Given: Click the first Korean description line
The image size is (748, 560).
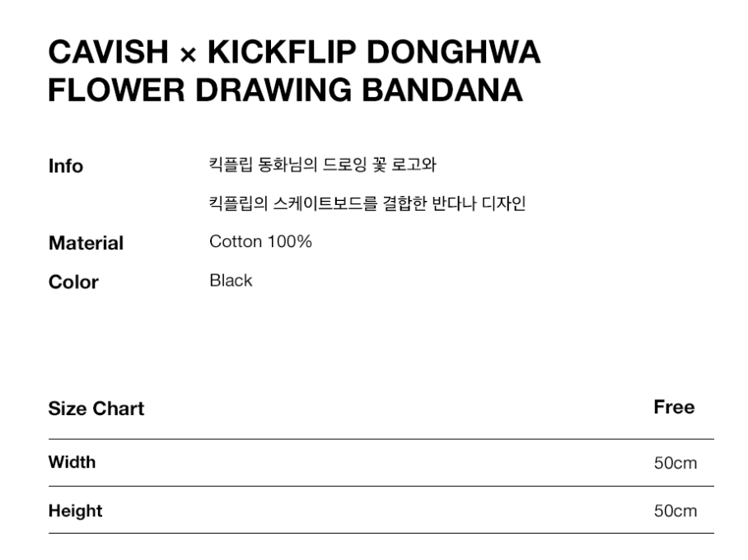Looking at the screenshot, I should pyautogui.click(x=322, y=165).
